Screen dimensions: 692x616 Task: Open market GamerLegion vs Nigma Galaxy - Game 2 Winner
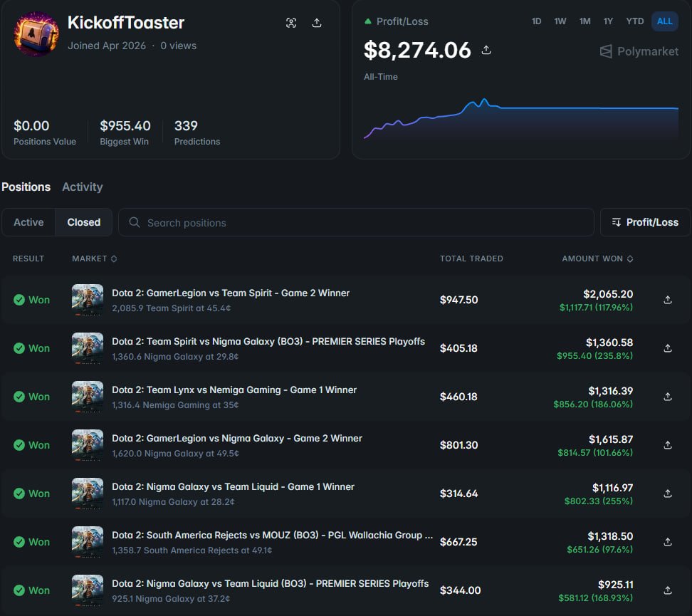[x=237, y=438]
